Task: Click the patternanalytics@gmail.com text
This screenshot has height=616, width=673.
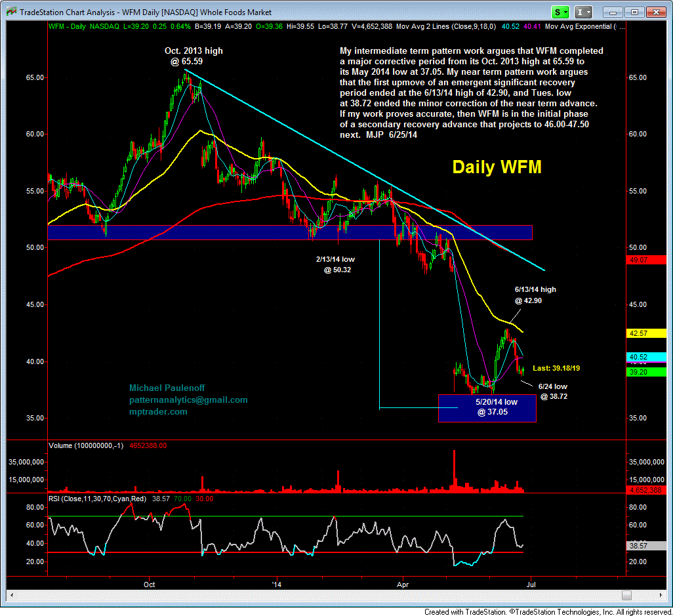Action: coord(188,400)
